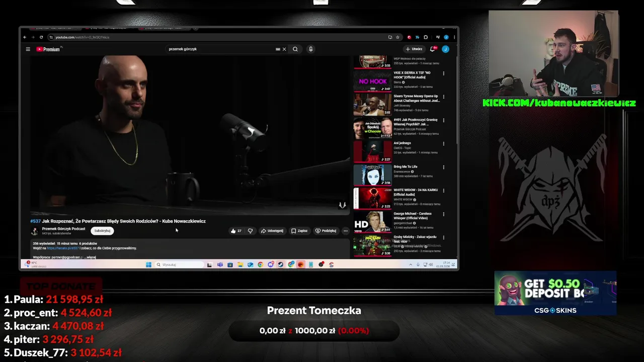Click top donor Paula entry

pyautogui.click(x=53, y=300)
